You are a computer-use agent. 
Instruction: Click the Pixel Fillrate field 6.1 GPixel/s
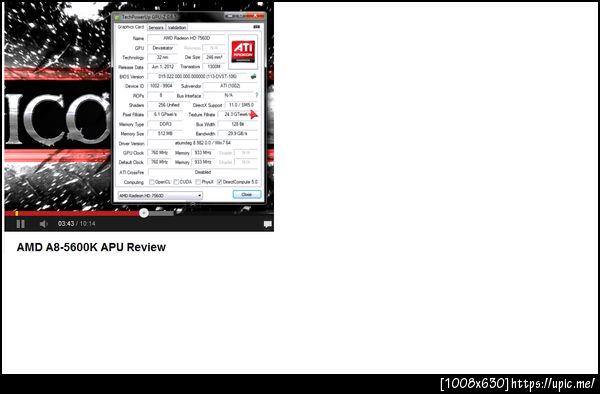pos(166,114)
